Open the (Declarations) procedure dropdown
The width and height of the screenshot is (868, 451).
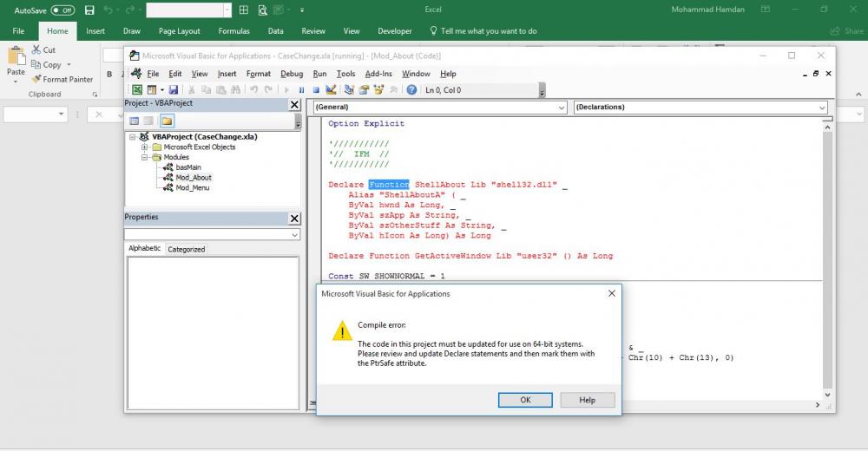click(x=822, y=108)
